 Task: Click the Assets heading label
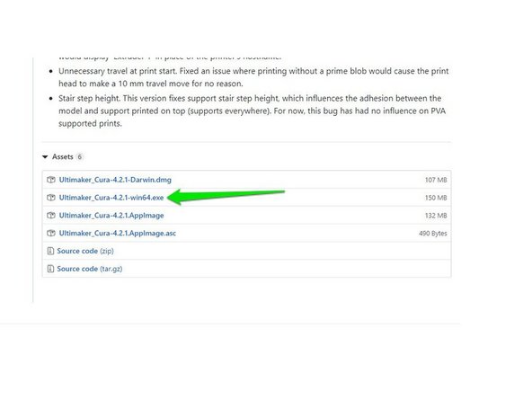tap(62, 156)
